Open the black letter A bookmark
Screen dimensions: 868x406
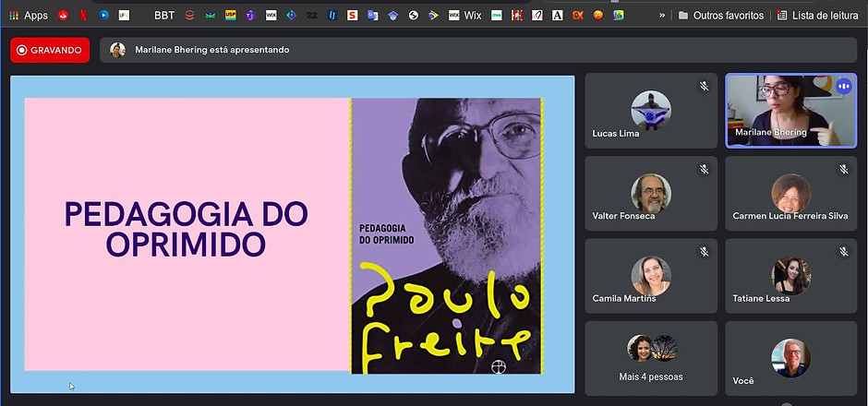click(558, 16)
